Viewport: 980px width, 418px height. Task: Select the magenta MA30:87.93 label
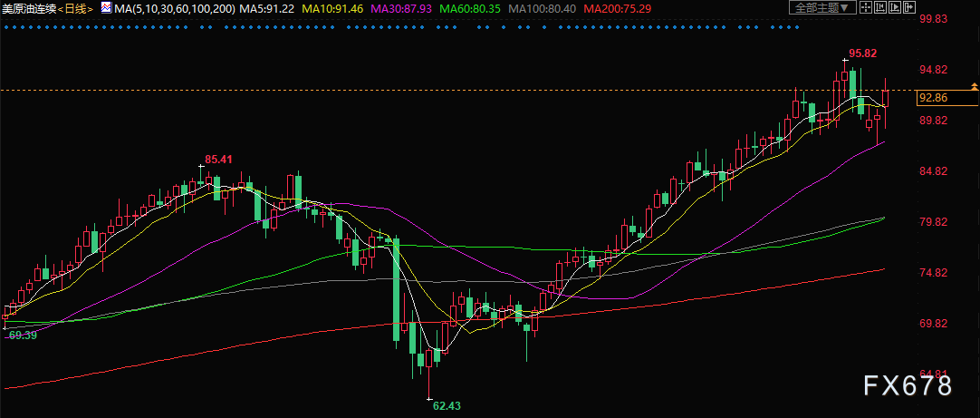[x=402, y=9]
